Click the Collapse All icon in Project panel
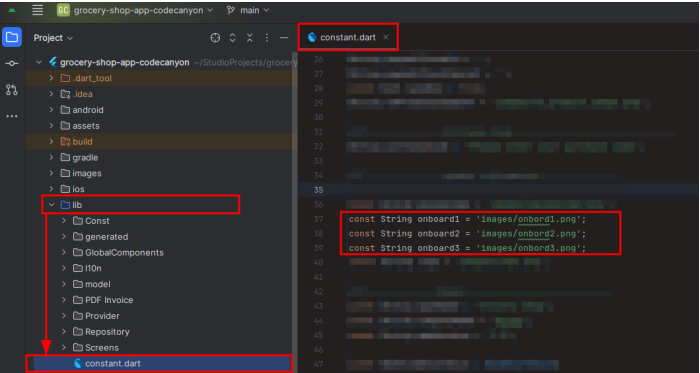 (250, 38)
